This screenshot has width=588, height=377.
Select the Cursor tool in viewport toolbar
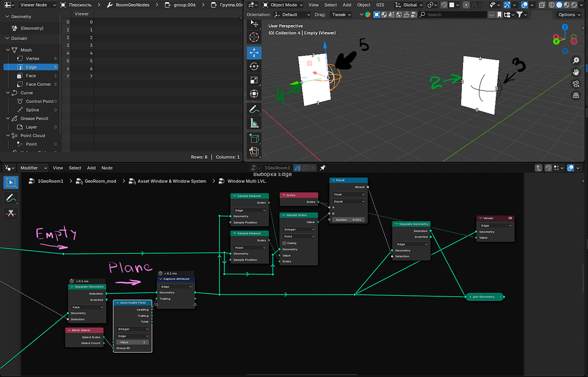[255, 37]
